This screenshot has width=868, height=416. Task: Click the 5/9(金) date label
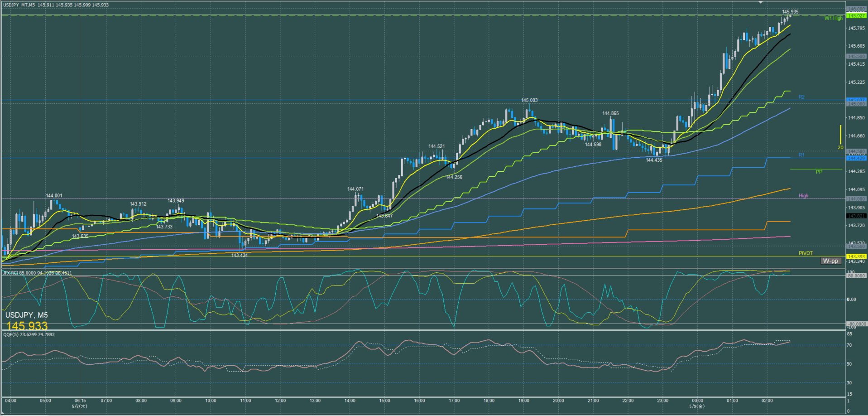[x=696, y=406]
